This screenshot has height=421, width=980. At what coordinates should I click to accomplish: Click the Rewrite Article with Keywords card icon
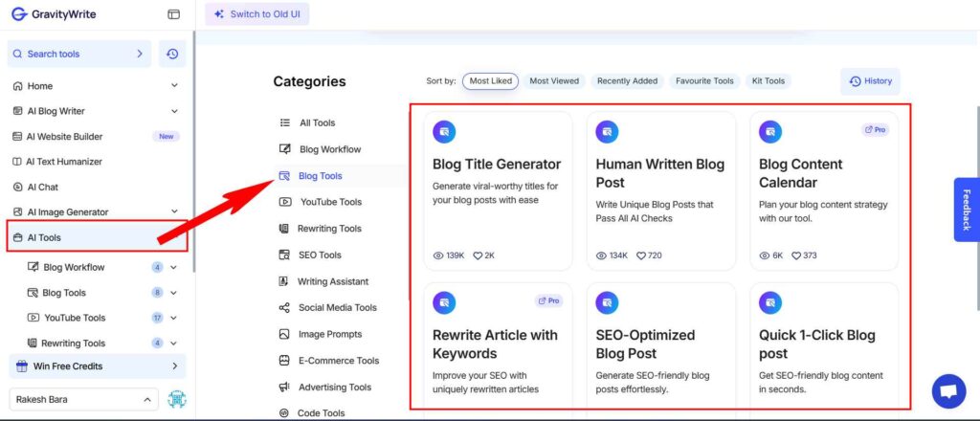[444, 303]
